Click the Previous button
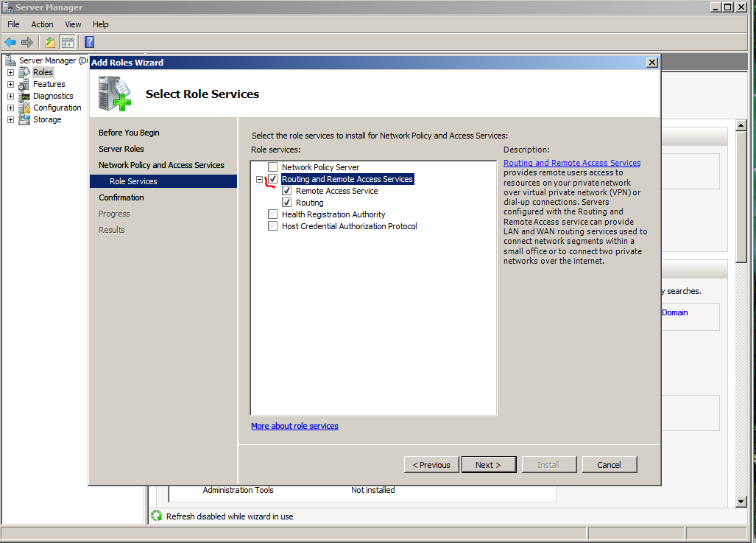The height and width of the screenshot is (543, 756). click(x=431, y=465)
